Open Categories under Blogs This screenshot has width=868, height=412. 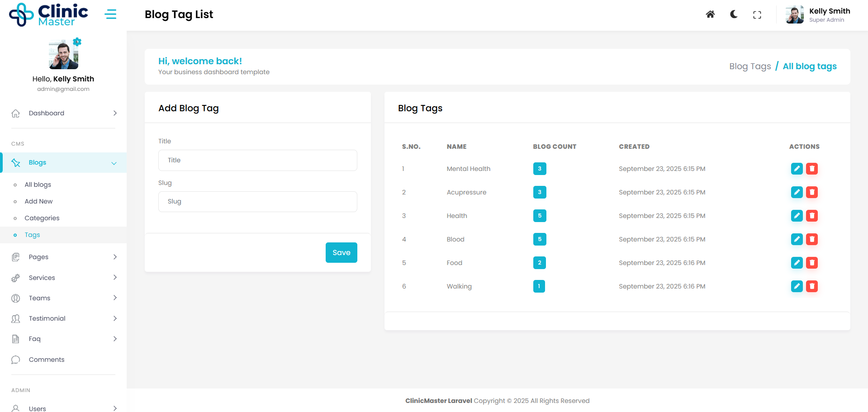click(x=42, y=218)
